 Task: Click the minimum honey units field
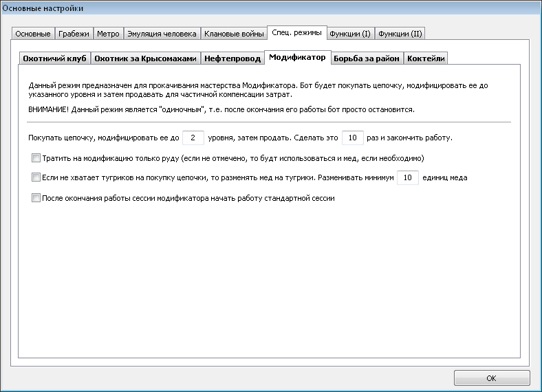tap(408, 177)
